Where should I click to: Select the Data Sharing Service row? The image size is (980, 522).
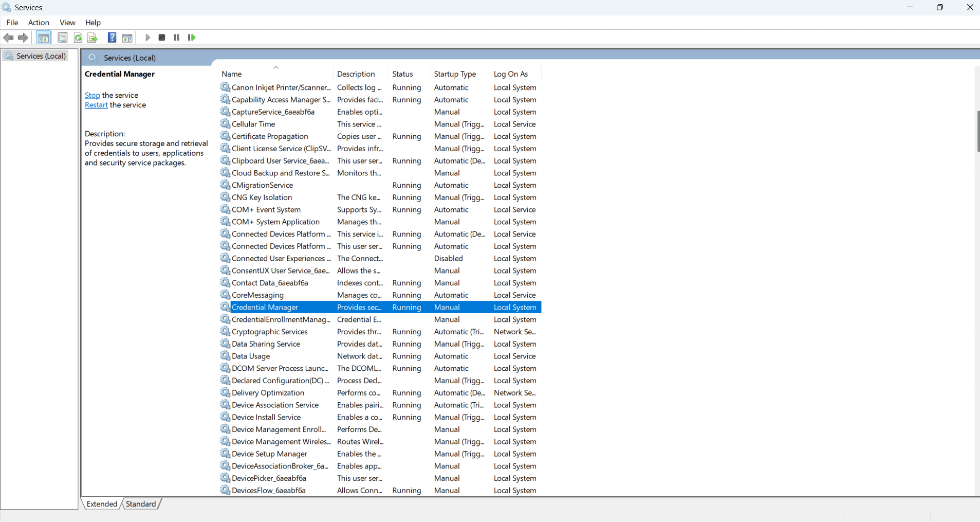[380, 344]
